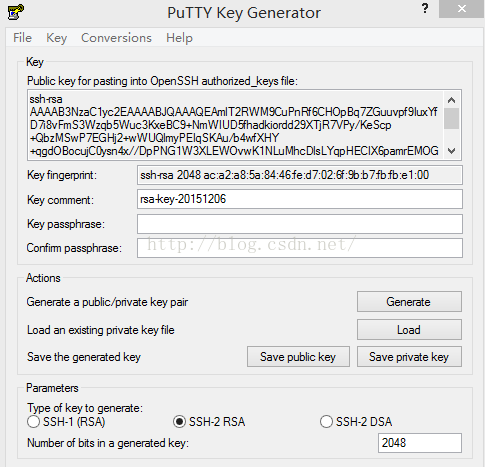Select the SSH-2 RSA key type

pyautogui.click(x=179, y=422)
